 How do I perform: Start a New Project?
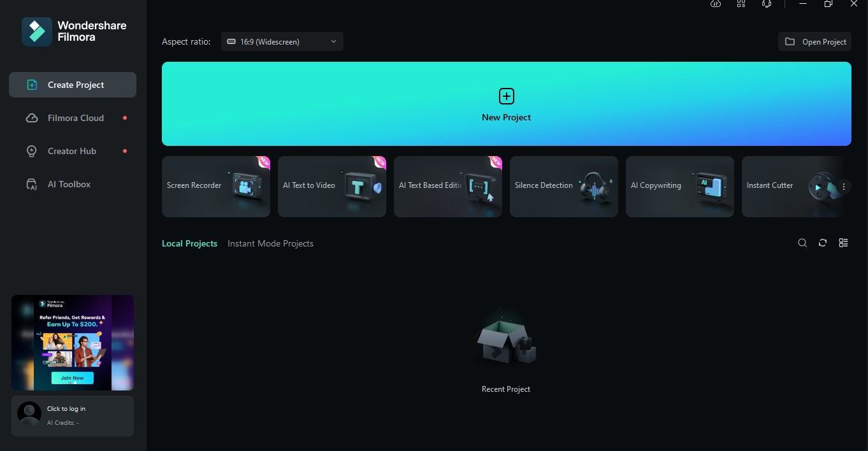tap(507, 104)
